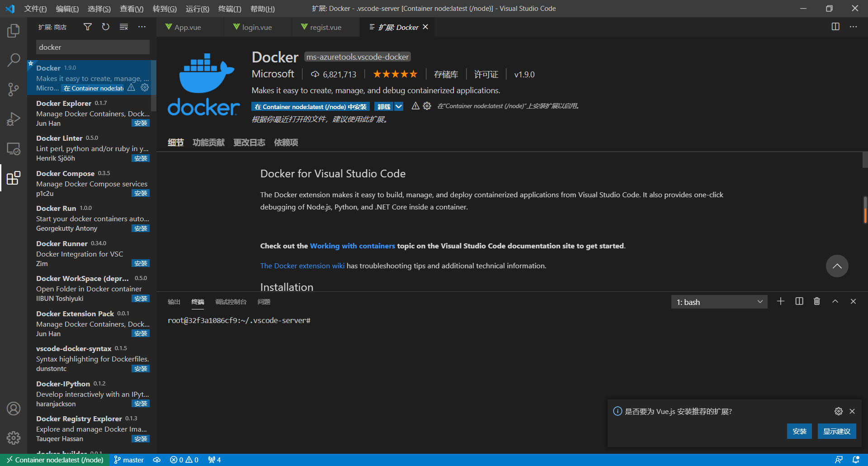
Task: Kill terminal with trash icon
Action: click(x=817, y=301)
